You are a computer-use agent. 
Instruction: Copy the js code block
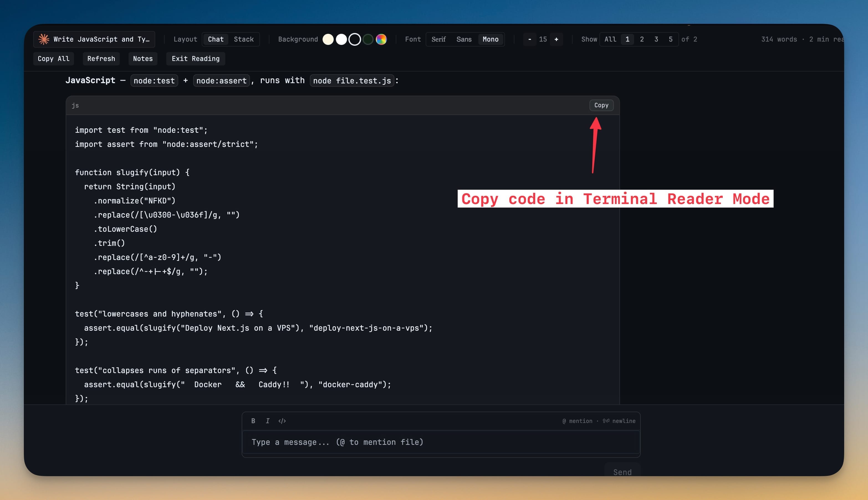pyautogui.click(x=601, y=105)
